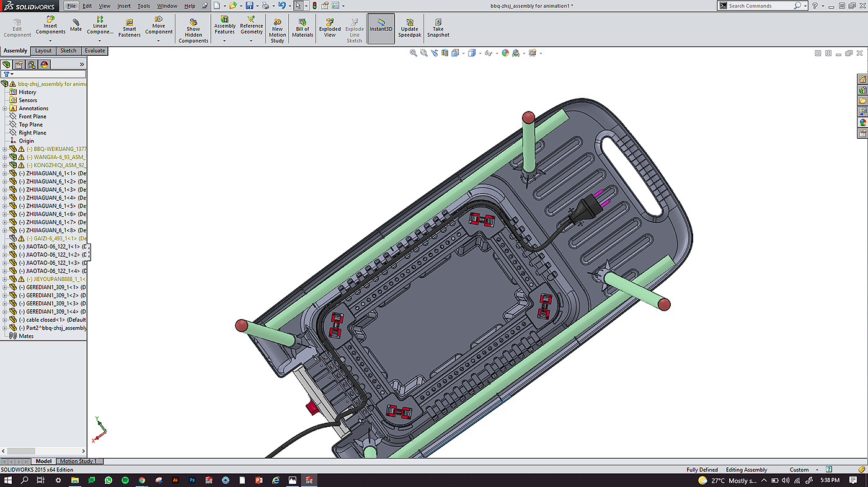Expand the cable closed<1> component node
868x487 pixels.
coord(5,320)
